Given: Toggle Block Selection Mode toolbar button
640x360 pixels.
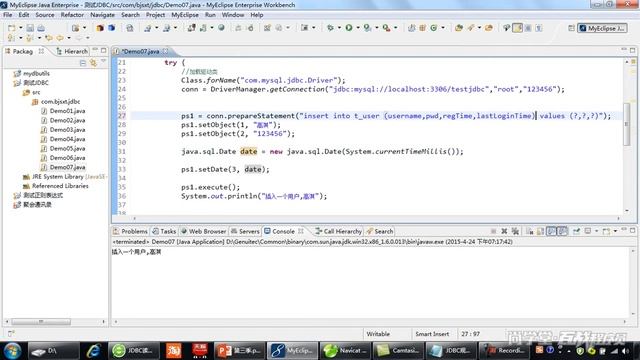Looking at the screenshot, I should click(x=528, y=28).
